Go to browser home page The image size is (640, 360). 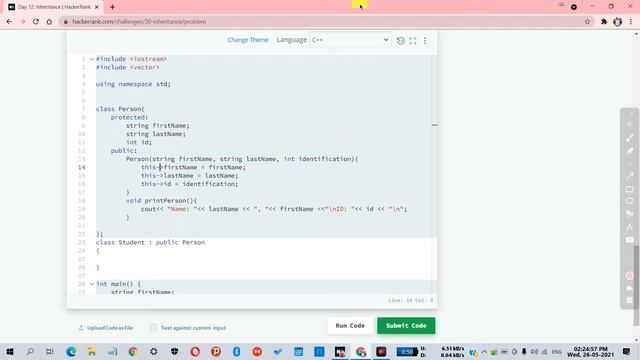point(49,22)
